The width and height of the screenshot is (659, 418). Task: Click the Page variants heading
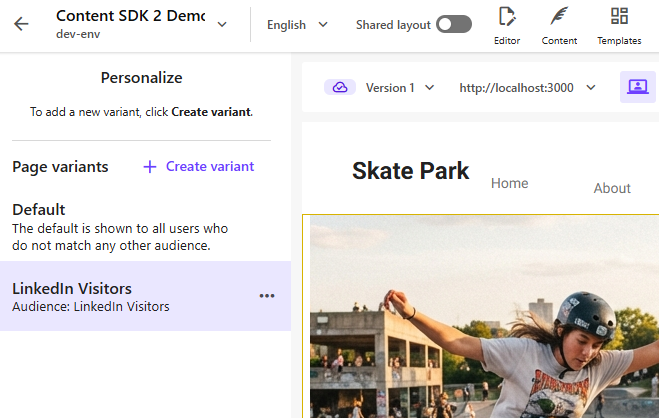(60, 167)
